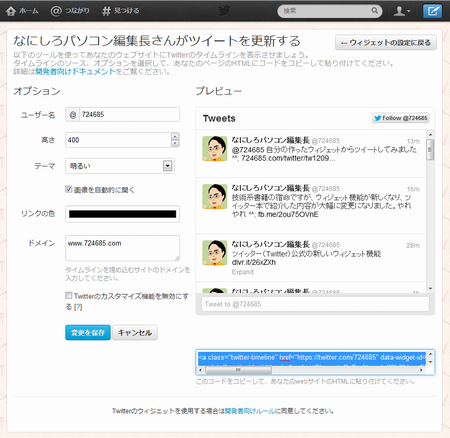
Task: Click the 28m timestamp of third tweet
Action: [x=413, y=246]
